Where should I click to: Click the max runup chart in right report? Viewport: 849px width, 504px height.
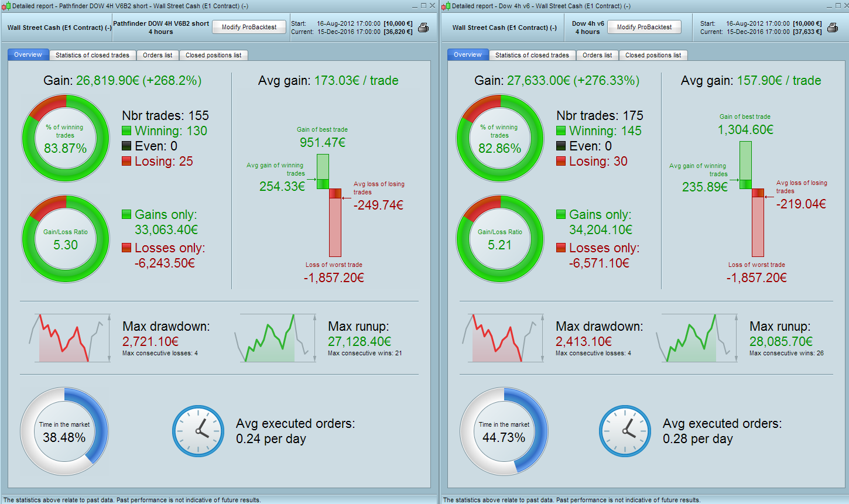(x=697, y=338)
